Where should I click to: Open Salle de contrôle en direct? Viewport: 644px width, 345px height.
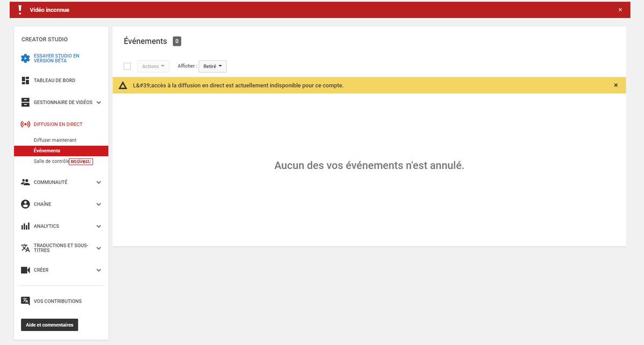61,162
